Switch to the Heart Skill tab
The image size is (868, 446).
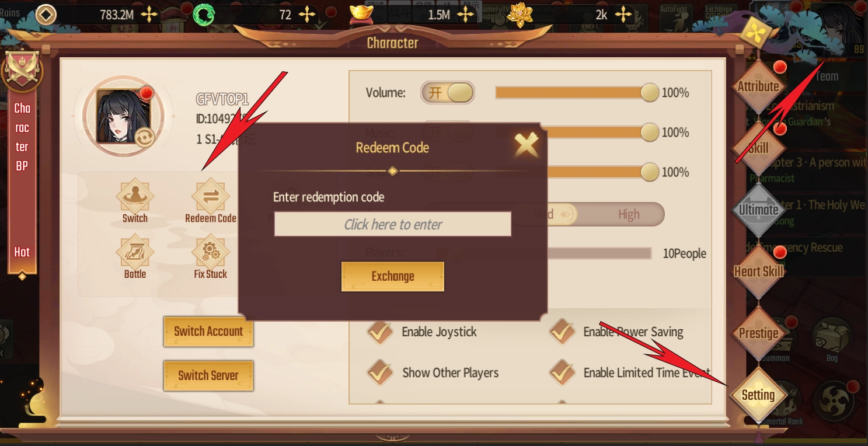click(758, 271)
